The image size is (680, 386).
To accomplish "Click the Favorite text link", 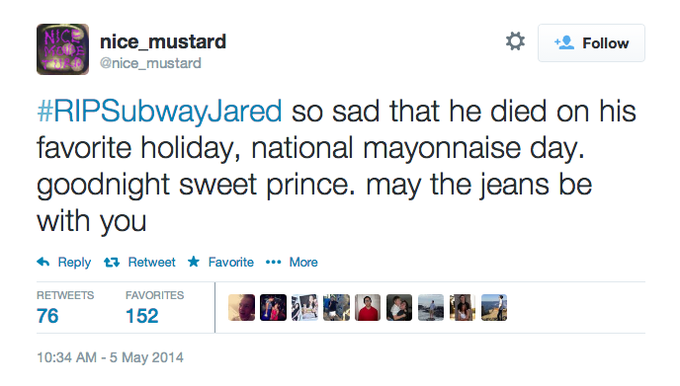I will click(x=231, y=262).
